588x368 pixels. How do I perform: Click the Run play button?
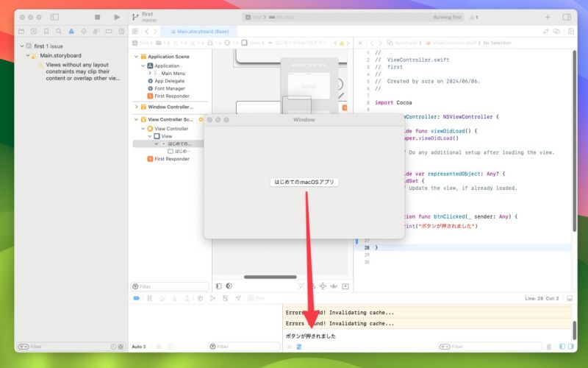coord(117,17)
